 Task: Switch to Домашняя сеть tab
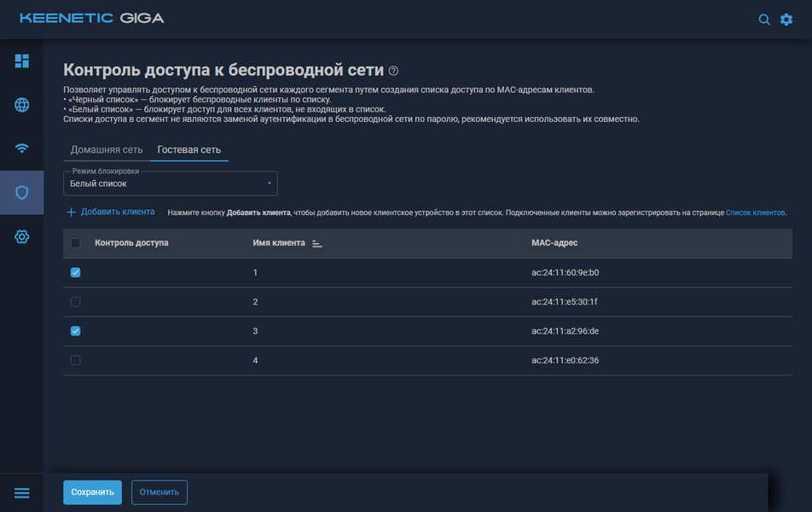coord(107,150)
